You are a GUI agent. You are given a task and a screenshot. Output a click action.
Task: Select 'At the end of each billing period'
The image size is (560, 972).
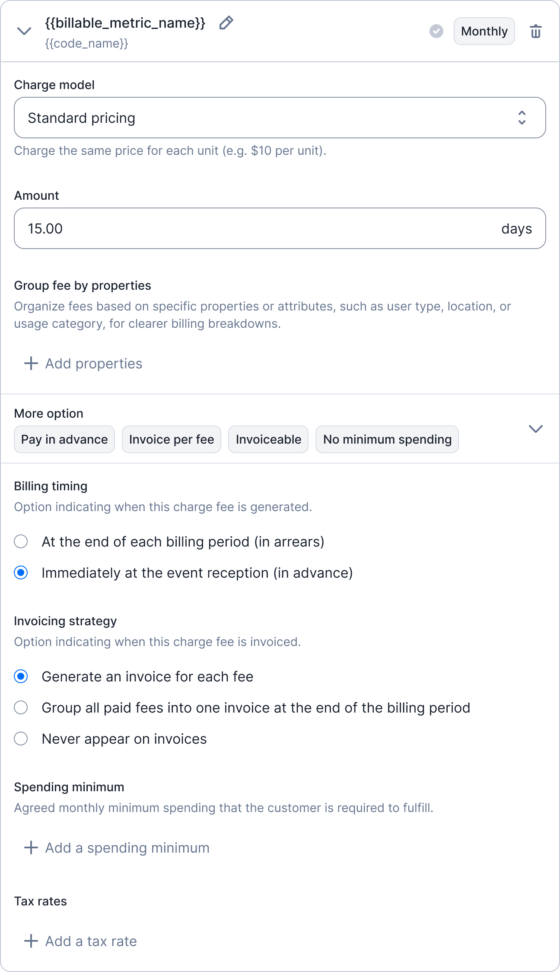(21, 542)
